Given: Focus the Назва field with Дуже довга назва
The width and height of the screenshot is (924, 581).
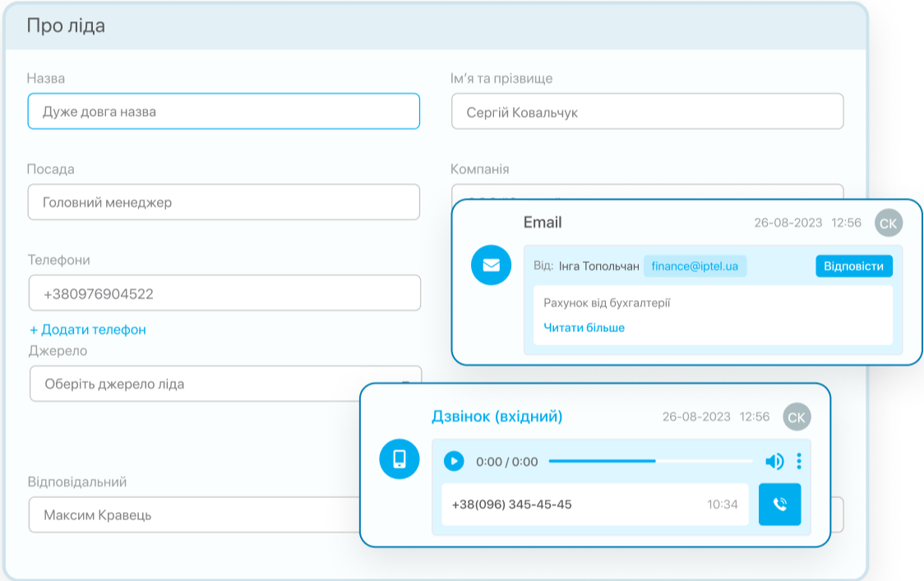Looking at the screenshot, I should [224, 111].
